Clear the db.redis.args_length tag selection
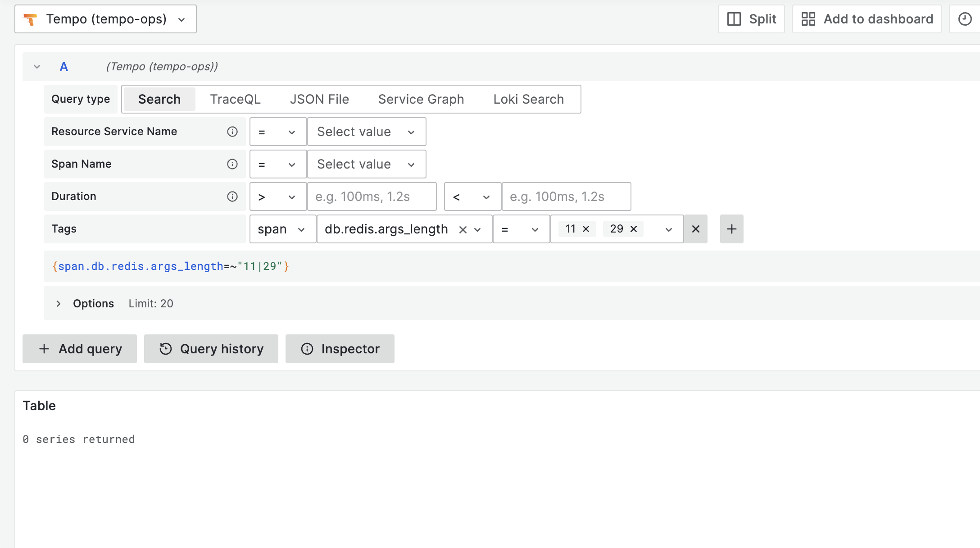 (463, 229)
